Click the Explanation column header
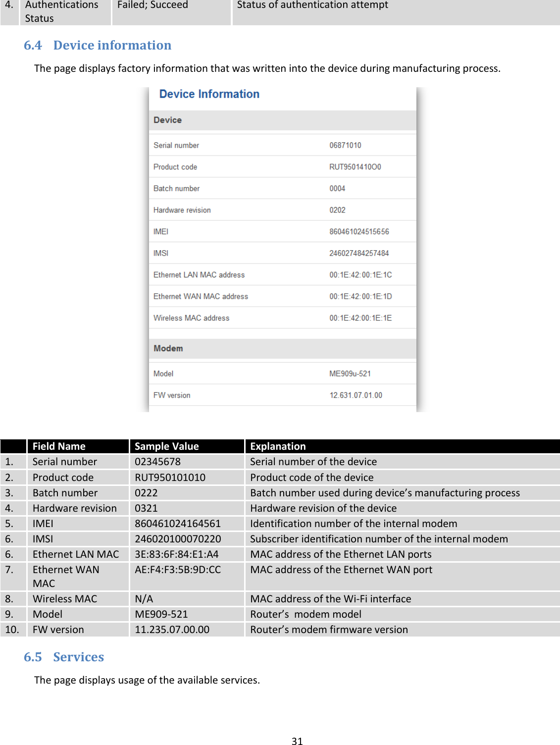This screenshot has width=560, height=745. click(278, 446)
